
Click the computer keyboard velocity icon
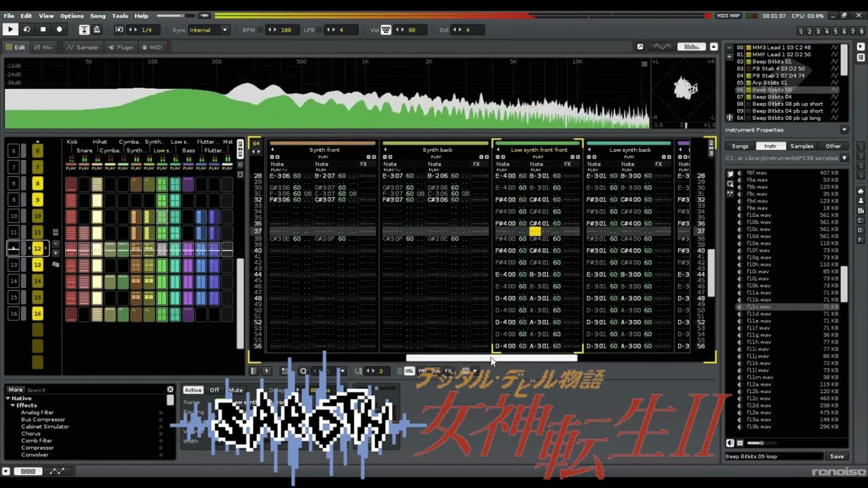pyautogui.click(x=386, y=30)
